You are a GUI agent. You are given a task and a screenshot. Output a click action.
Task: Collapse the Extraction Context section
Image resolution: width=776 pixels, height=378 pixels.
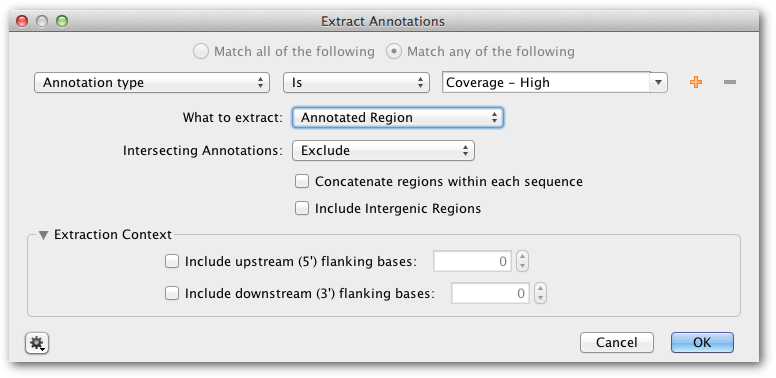tap(44, 235)
